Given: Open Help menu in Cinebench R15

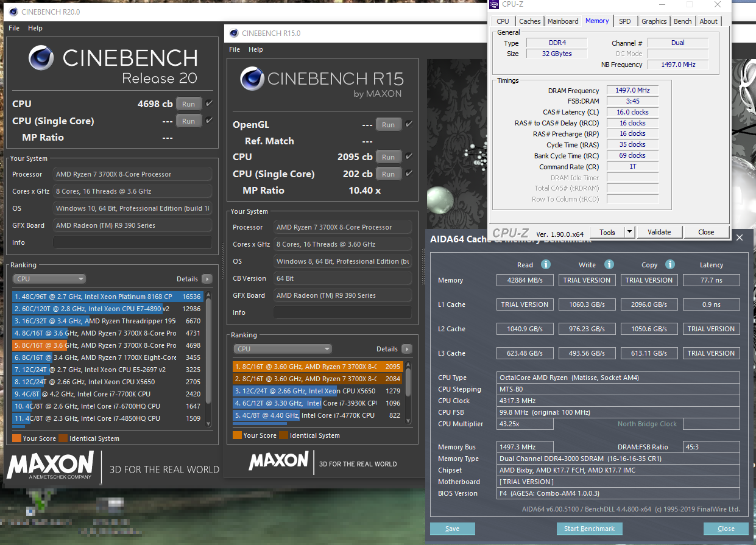Looking at the screenshot, I should 256,49.
